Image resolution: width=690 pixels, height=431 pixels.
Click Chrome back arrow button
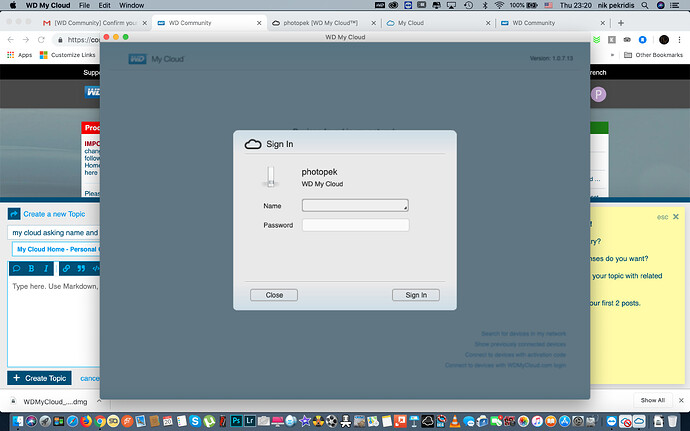coord(11,40)
